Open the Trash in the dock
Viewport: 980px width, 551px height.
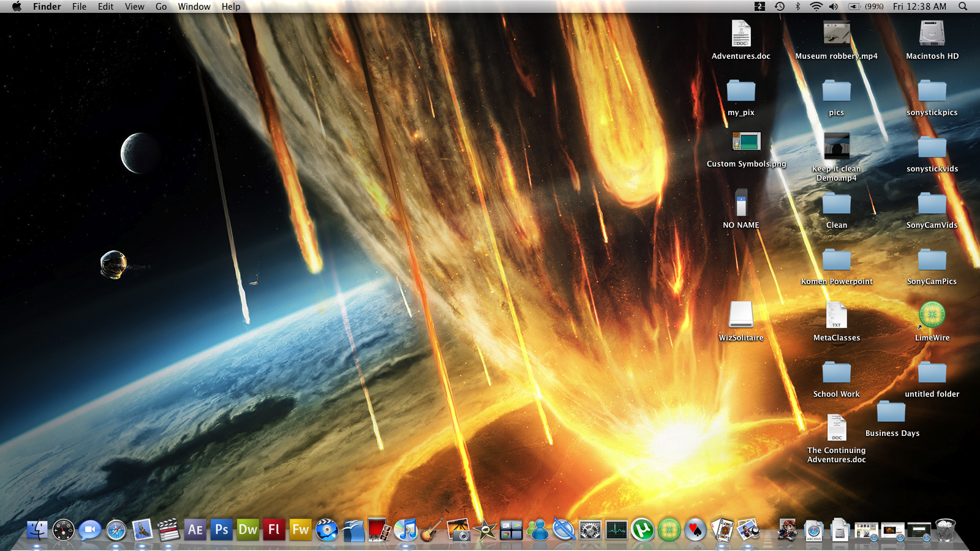point(946,530)
